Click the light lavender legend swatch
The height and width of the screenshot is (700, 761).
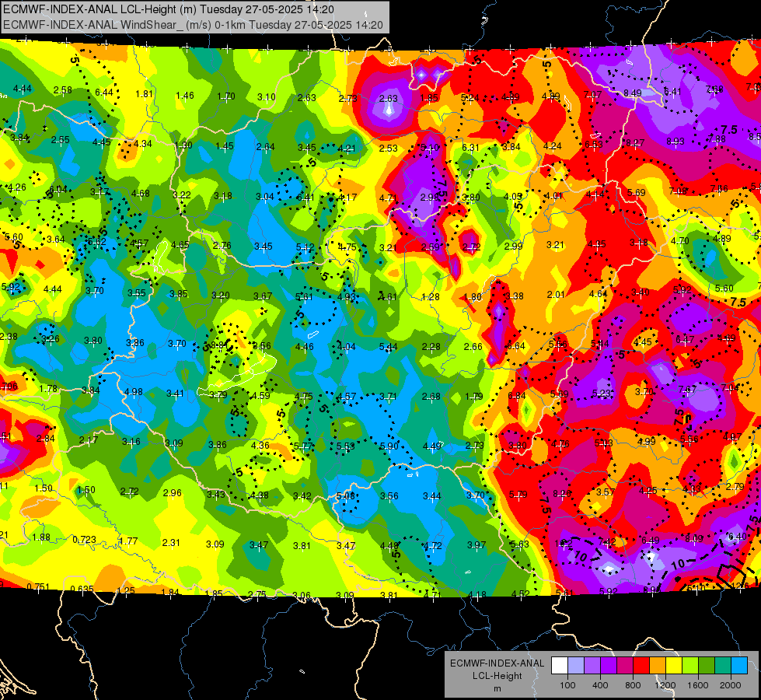(x=575, y=666)
